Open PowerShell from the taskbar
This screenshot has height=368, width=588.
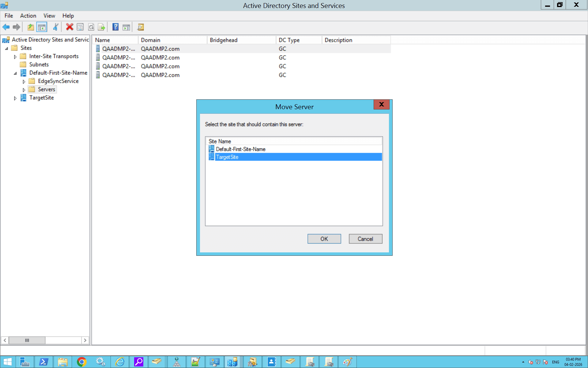point(44,362)
